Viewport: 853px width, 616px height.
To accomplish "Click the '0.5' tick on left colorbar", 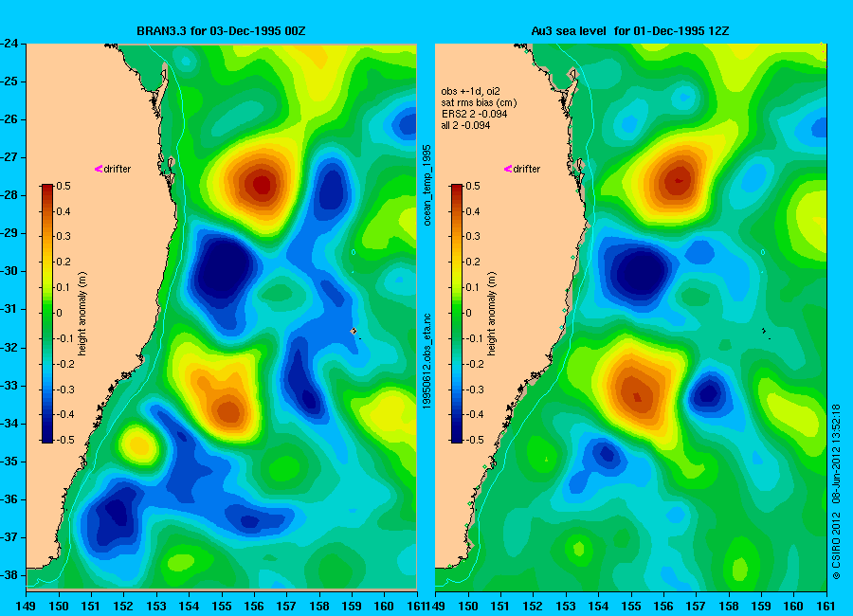I will pos(64,186).
